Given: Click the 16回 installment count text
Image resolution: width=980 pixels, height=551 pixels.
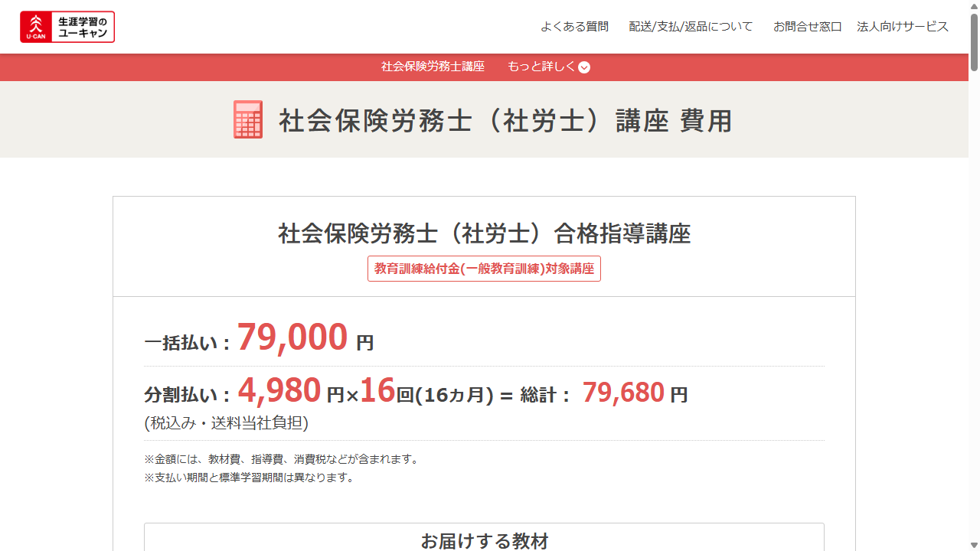Looking at the screenshot, I should coord(387,392).
